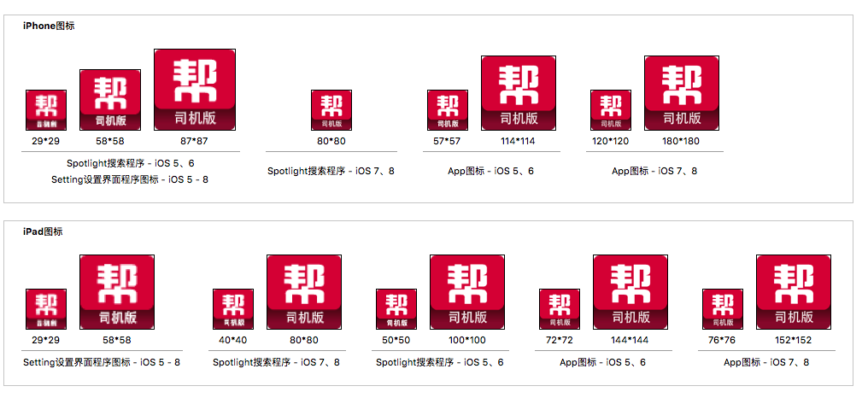
Task: Click the 100*100 iPad Spotlight icon
Action: [x=467, y=292]
